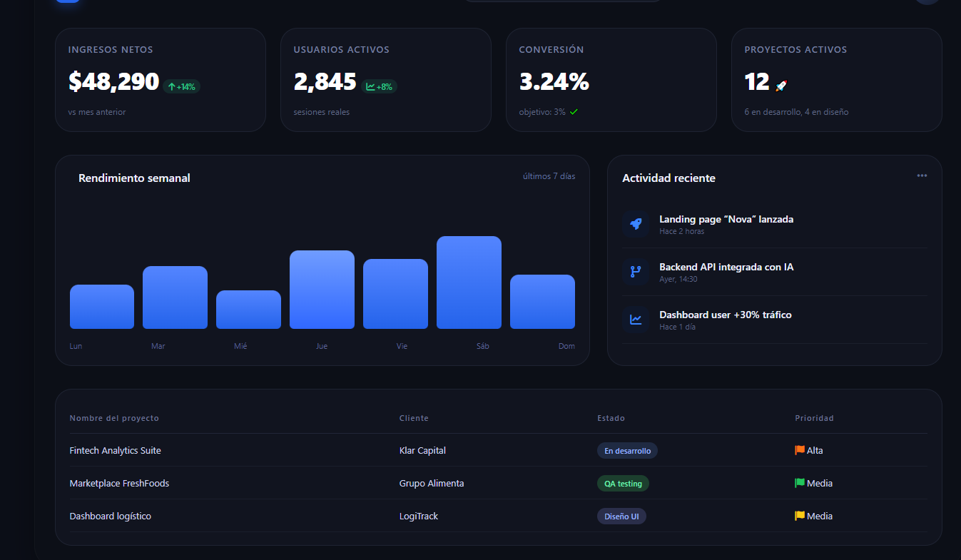Click the INGRESOS NETOS card title
The image size is (961, 560).
click(x=111, y=50)
